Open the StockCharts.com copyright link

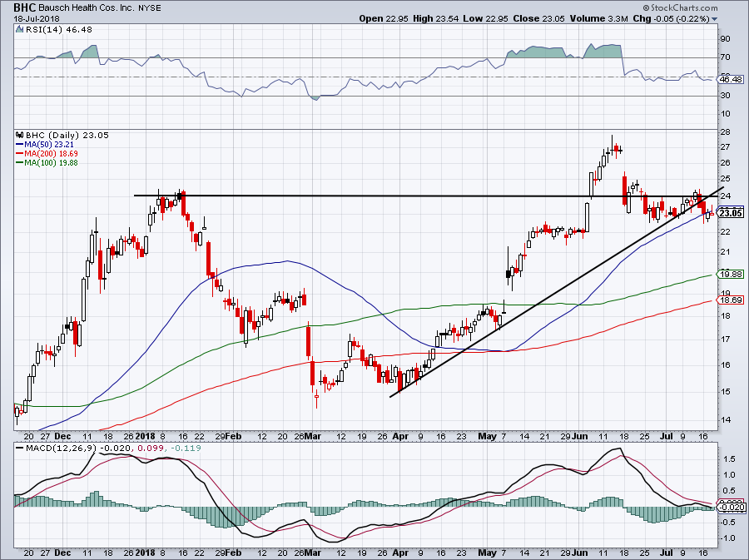pos(680,7)
